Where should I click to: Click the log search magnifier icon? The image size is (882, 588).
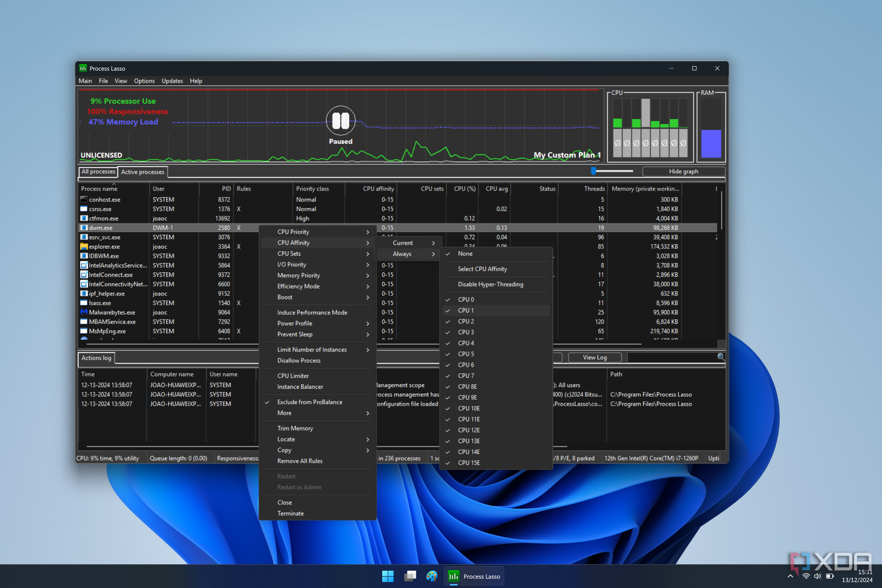720,357
